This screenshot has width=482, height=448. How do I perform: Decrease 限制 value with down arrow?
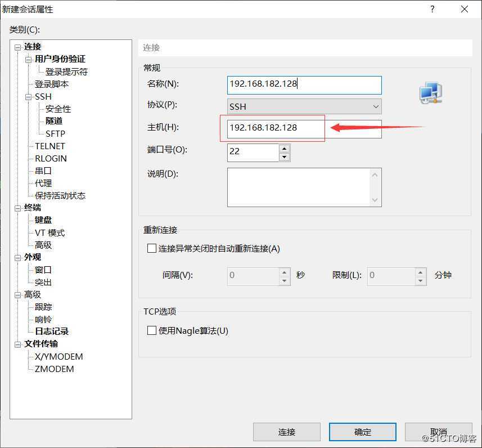click(421, 281)
